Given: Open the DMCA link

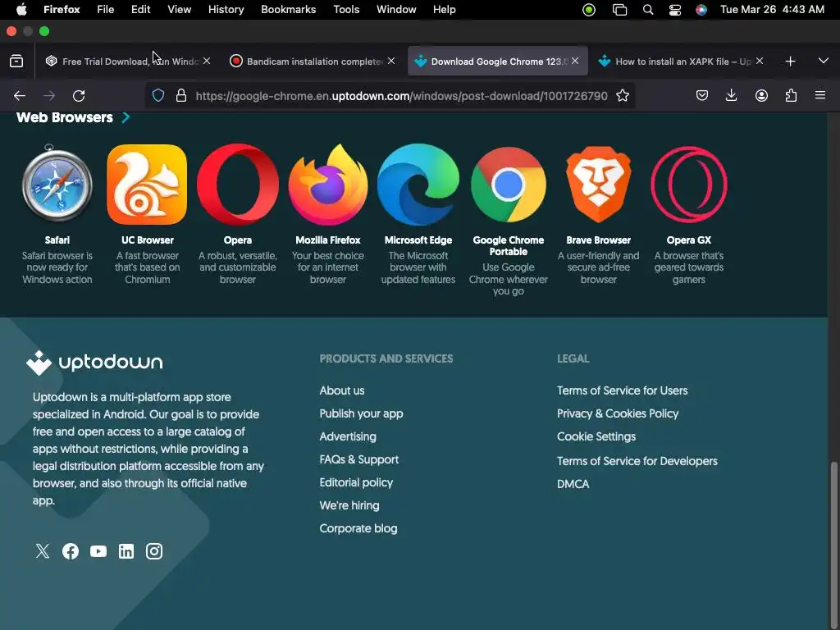Looking at the screenshot, I should tap(573, 484).
